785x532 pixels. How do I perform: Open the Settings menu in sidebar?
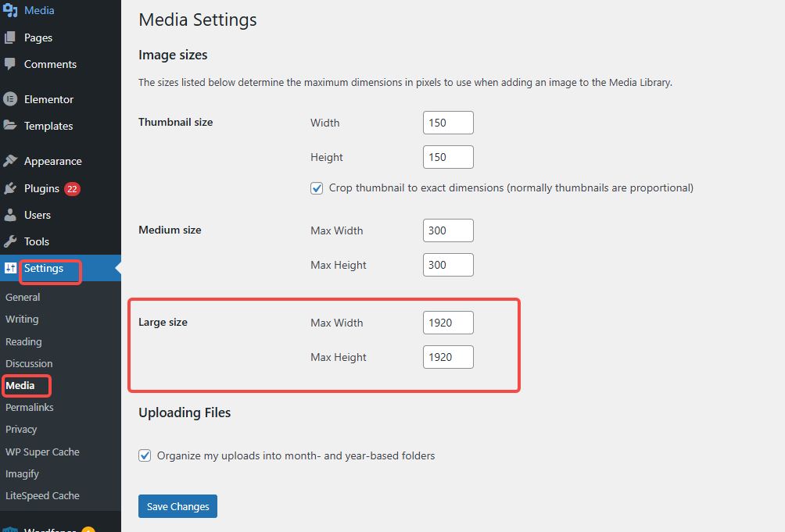click(x=44, y=269)
